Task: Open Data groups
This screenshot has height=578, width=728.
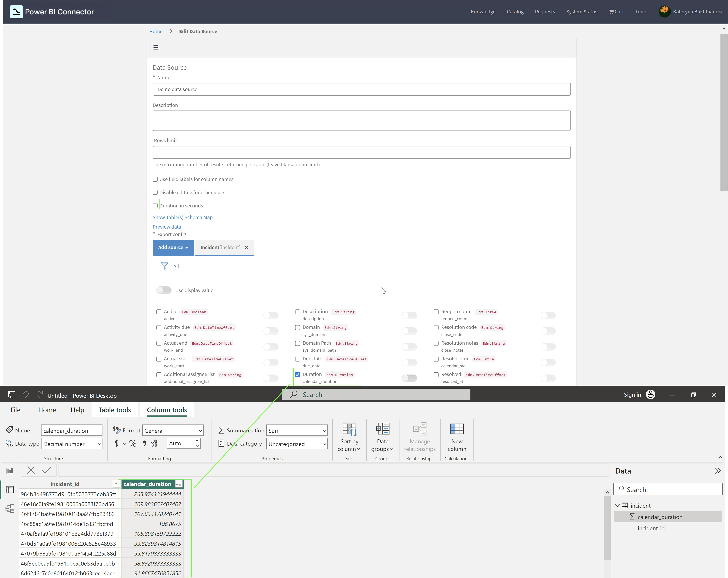Action: click(x=382, y=438)
